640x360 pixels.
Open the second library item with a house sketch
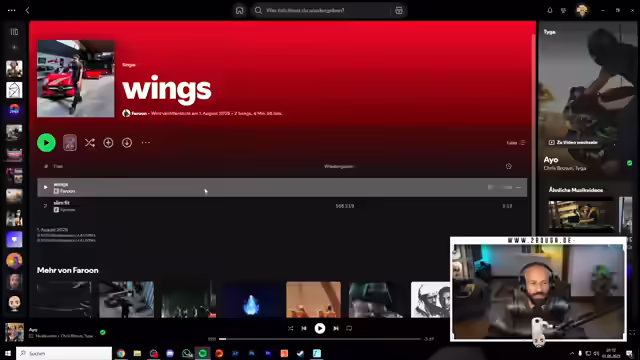(x=14, y=90)
